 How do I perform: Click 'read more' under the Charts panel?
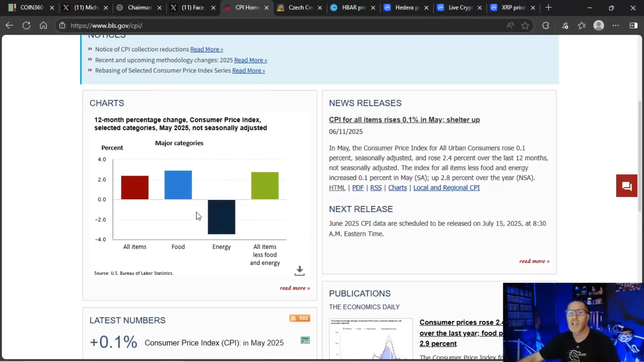(295, 288)
